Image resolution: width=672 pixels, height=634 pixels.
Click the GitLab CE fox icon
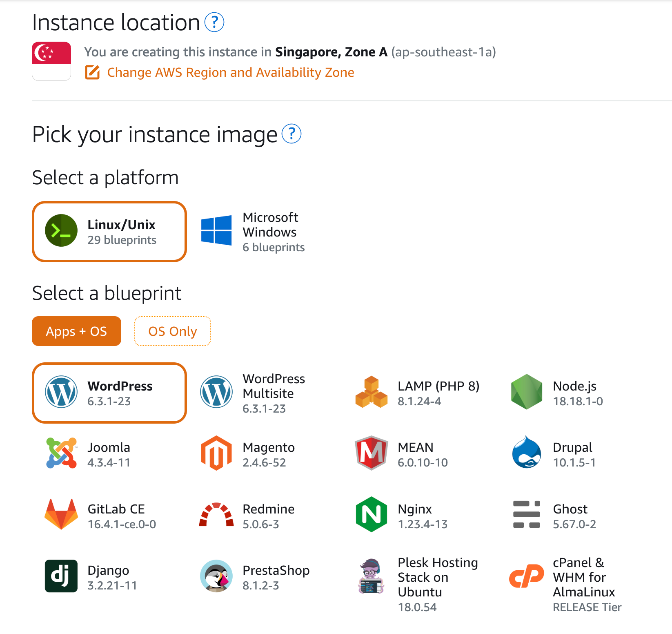click(61, 514)
